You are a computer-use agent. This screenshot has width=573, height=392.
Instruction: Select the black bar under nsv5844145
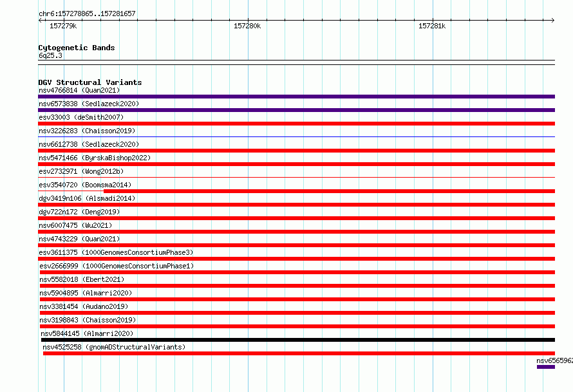pyautogui.click(x=298, y=340)
